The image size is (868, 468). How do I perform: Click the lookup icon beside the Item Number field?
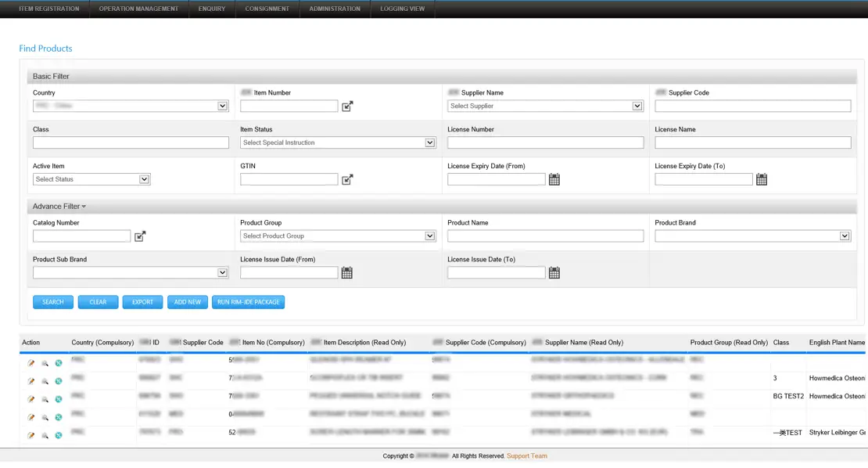(x=347, y=106)
